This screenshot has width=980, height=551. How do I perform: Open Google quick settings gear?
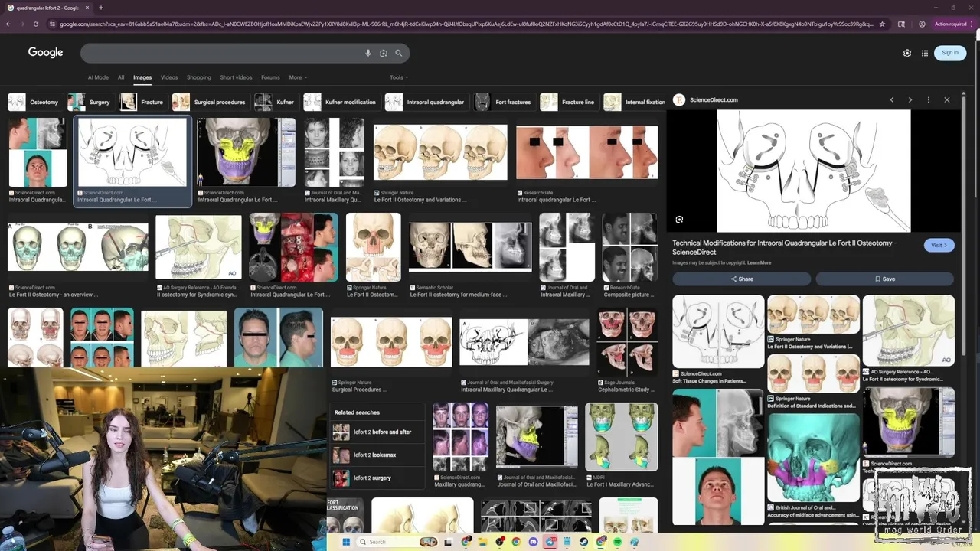tap(907, 53)
